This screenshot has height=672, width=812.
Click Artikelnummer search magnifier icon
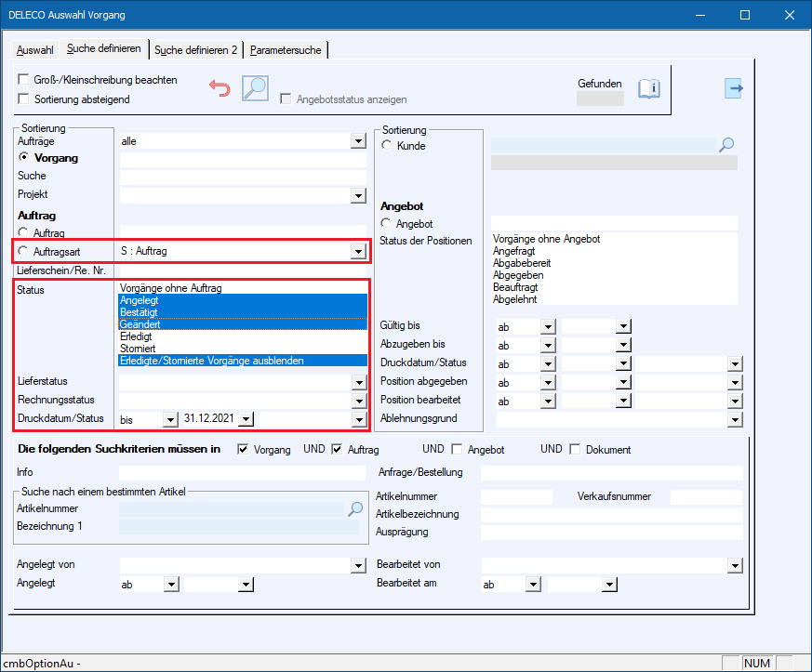coord(354,508)
